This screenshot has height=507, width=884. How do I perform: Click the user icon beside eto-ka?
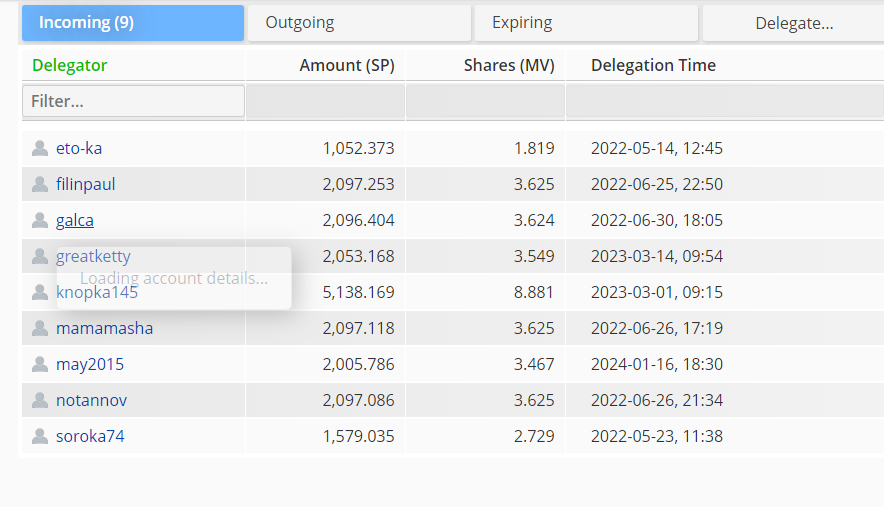click(x=40, y=148)
